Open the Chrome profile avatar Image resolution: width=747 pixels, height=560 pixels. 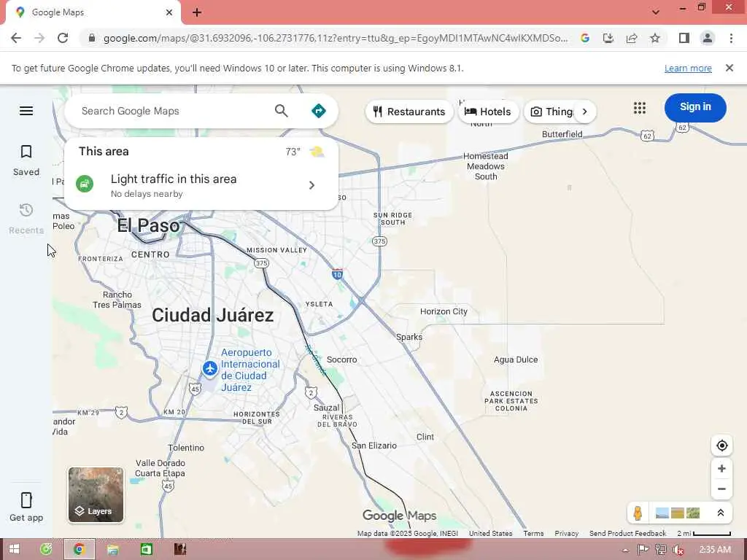[x=708, y=38]
